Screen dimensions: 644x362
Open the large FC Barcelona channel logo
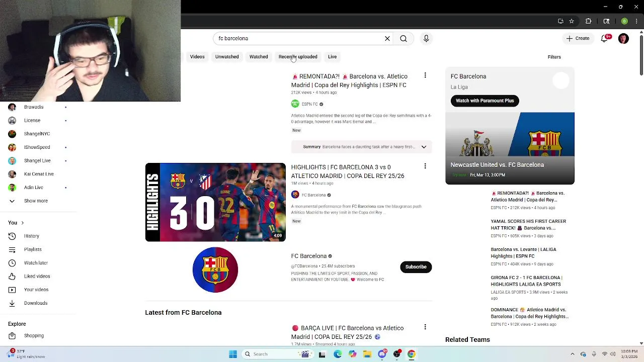(215, 269)
